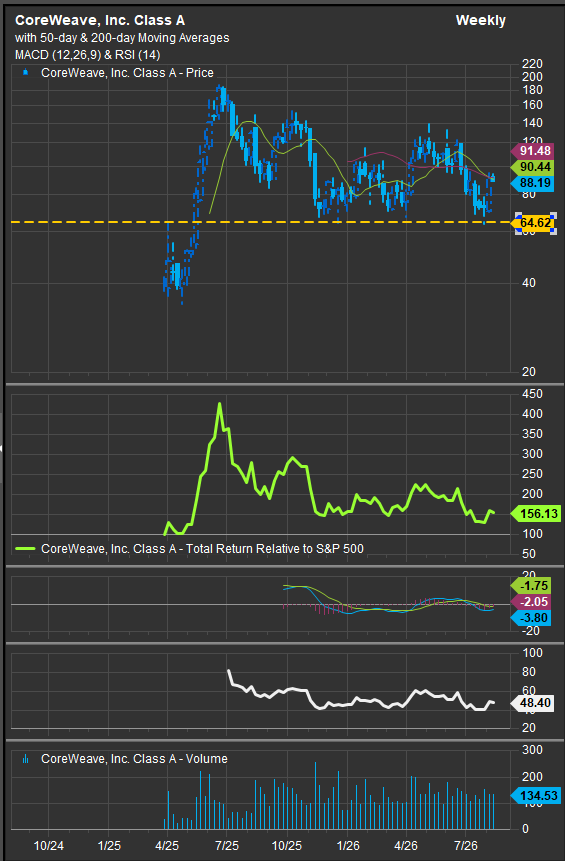Click the 7/25 date axis label

tap(227, 846)
